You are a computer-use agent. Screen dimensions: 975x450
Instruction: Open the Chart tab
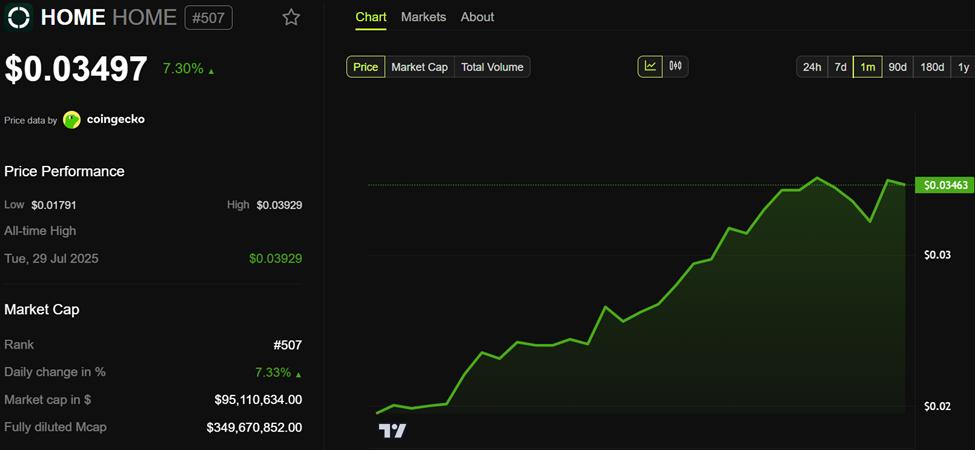371,17
